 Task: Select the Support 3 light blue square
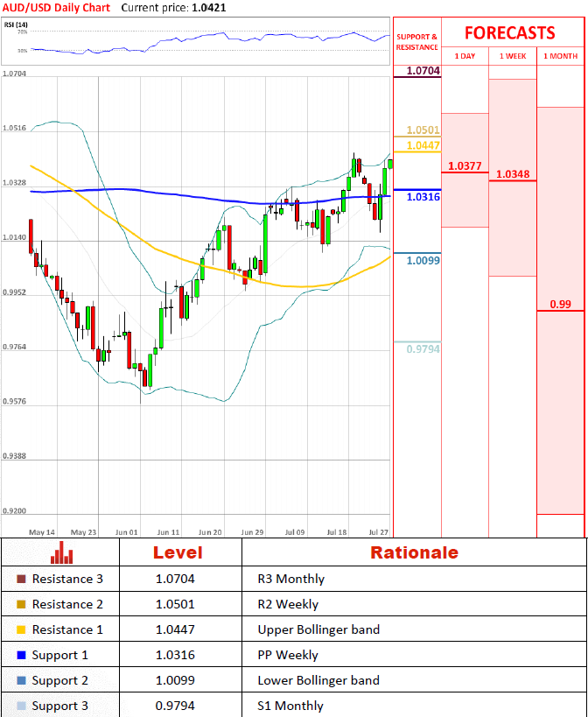tap(21, 706)
